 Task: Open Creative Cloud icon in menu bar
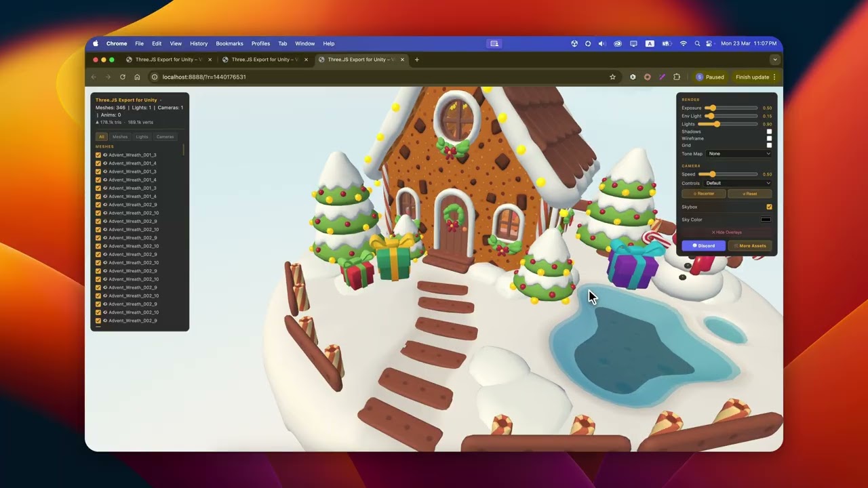(x=618, y=43)
